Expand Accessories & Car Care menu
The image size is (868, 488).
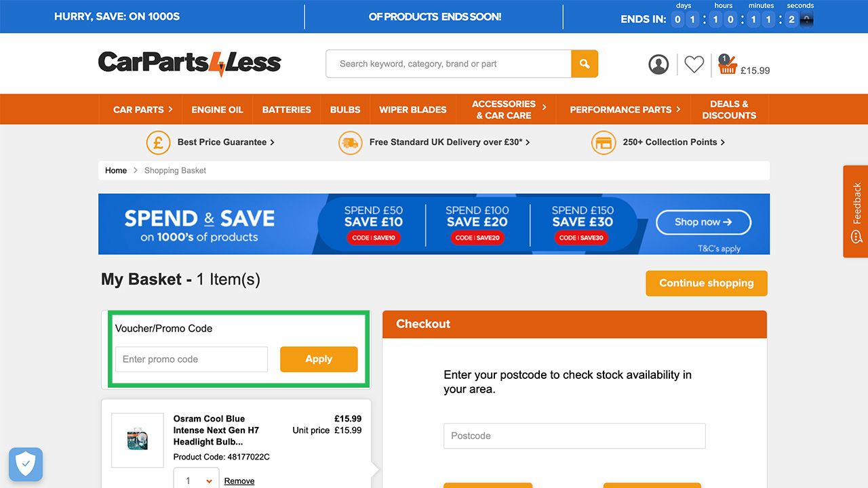[507, 109]
